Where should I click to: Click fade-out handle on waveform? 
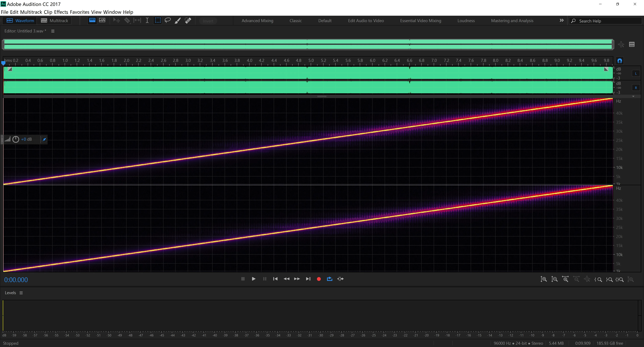[x=606, y=69]
